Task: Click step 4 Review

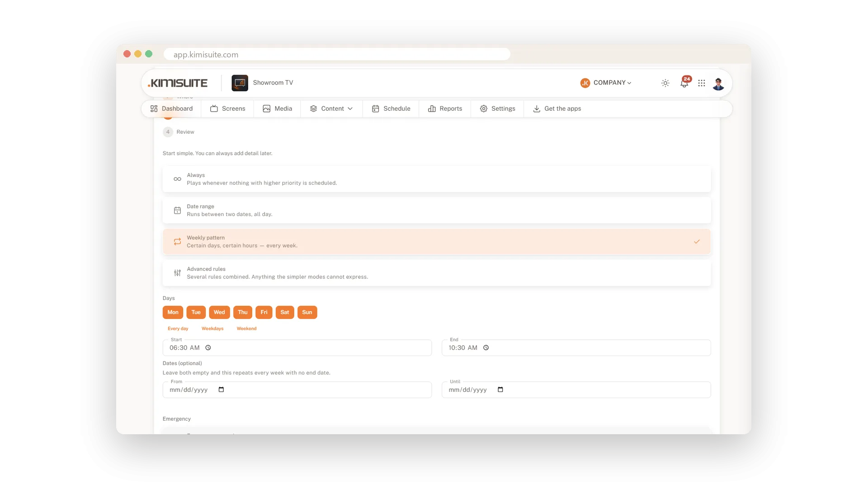Action: (x=179, y=132)
